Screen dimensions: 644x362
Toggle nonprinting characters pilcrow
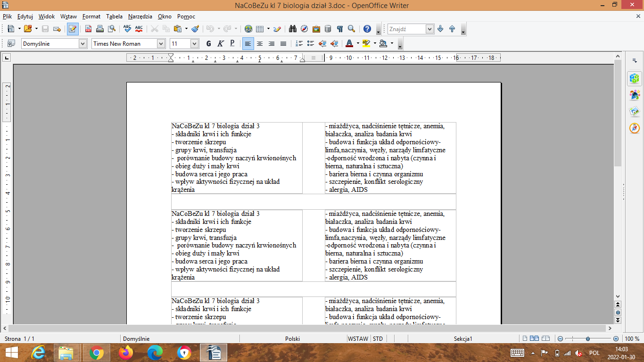pyautogui.click(x=339, y=29)
